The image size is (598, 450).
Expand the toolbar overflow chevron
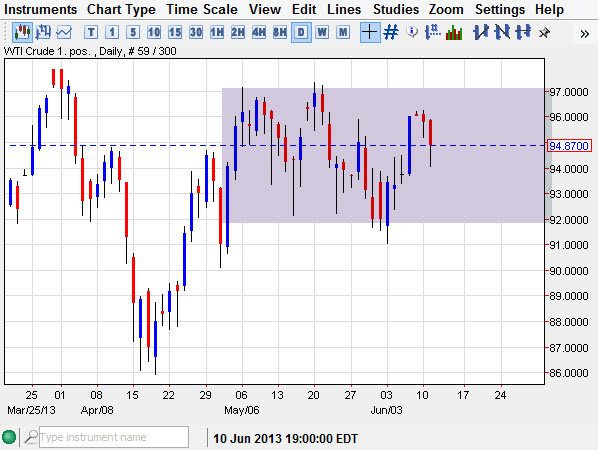point(584,34)
